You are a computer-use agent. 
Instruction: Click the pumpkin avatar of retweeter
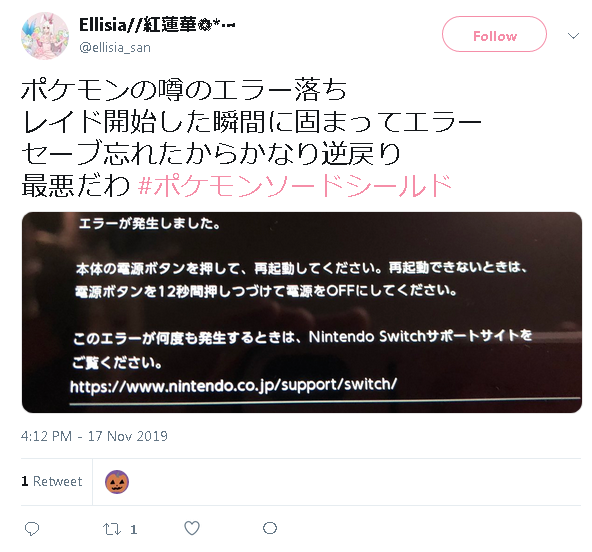pos(117,482)
